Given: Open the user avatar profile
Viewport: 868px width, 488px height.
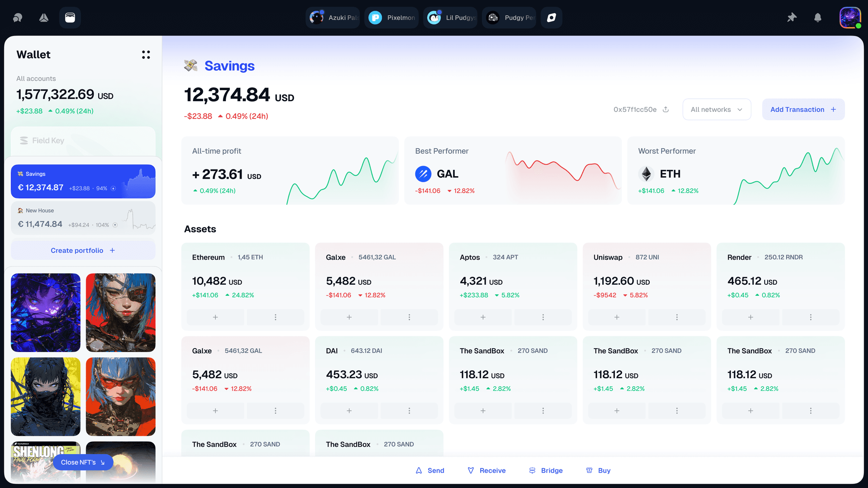Looking at the screenshot, I should point(850,18).
